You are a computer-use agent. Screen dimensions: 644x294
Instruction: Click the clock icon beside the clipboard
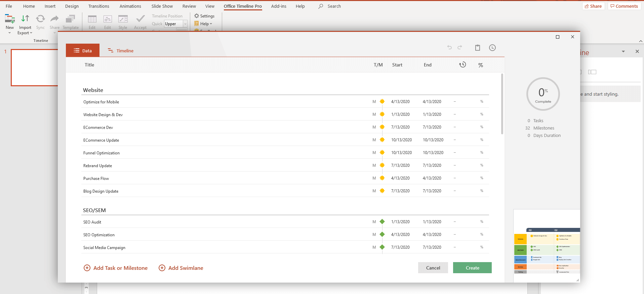point(492,48)
